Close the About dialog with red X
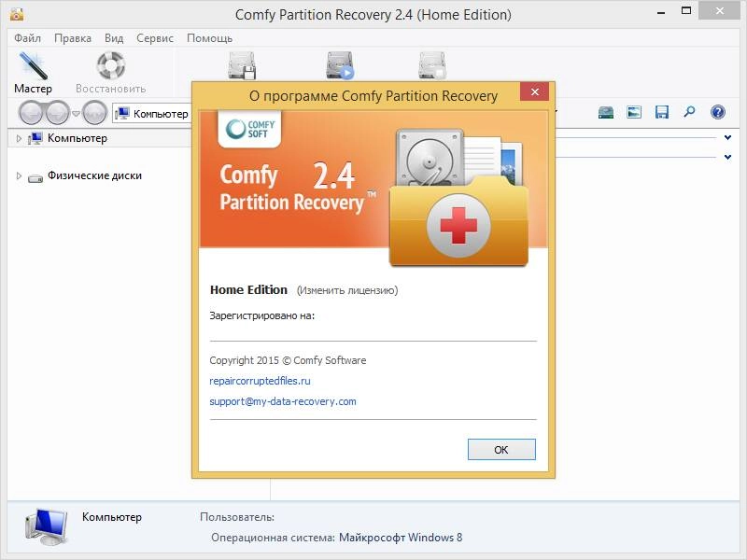This screenshot has width=747, height=560. (534, 91)
